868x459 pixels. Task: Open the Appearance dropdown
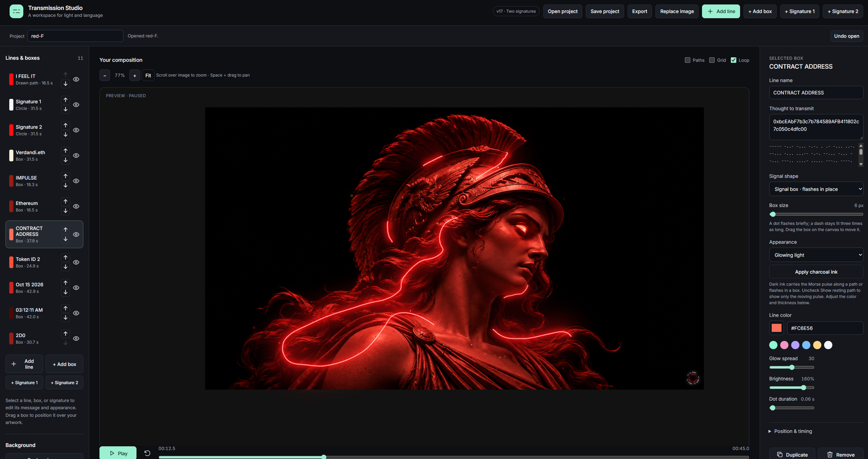[x=816, y=255]
